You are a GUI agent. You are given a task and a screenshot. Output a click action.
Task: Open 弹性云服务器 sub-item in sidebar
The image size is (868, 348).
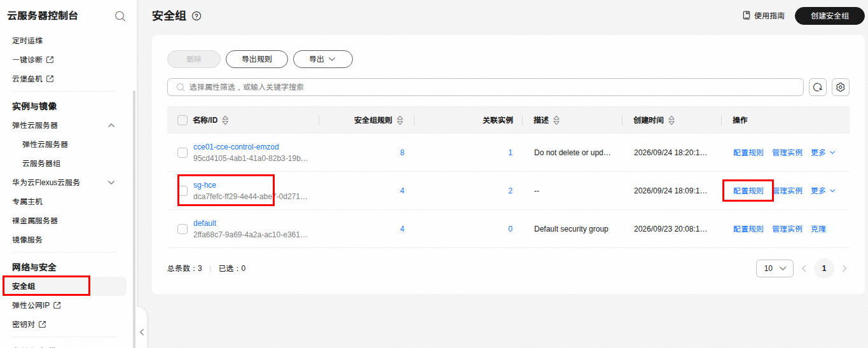45,144
